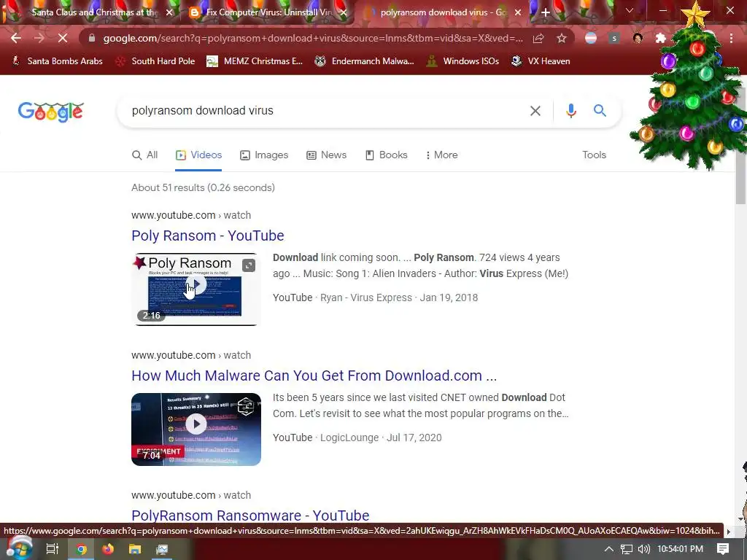
Task: Open the VX Heaven bookmark
Action: coord(541,61)
